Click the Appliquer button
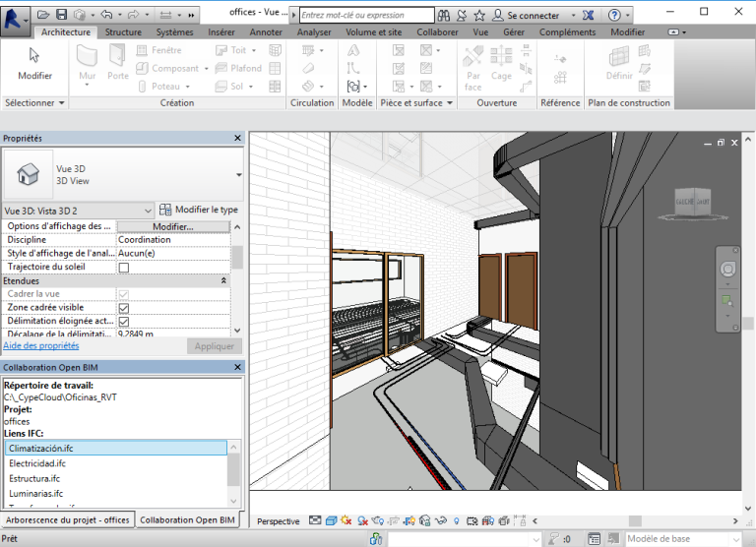The image size is (756, 547). [214, 346]
